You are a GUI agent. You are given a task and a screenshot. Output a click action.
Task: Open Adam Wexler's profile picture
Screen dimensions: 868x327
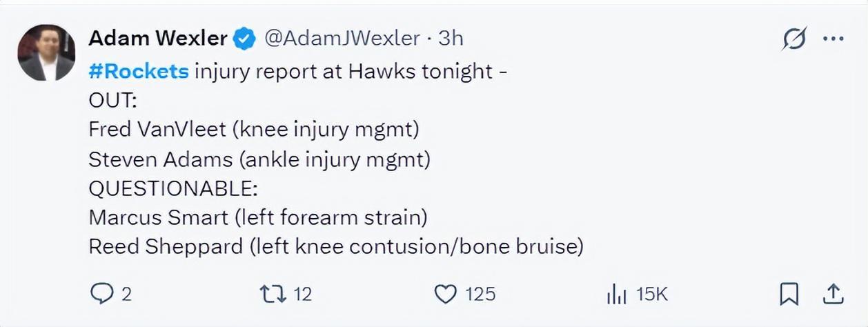point(46,53)
